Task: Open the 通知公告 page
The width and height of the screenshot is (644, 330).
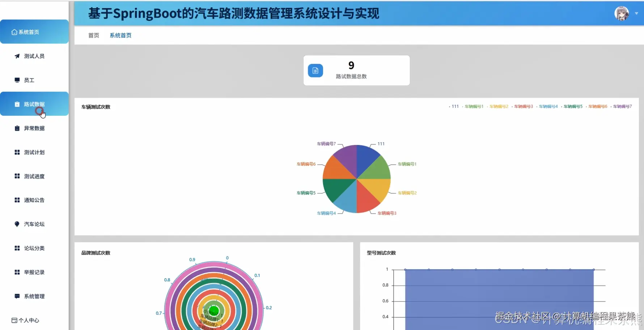Action: pos(34,200)
